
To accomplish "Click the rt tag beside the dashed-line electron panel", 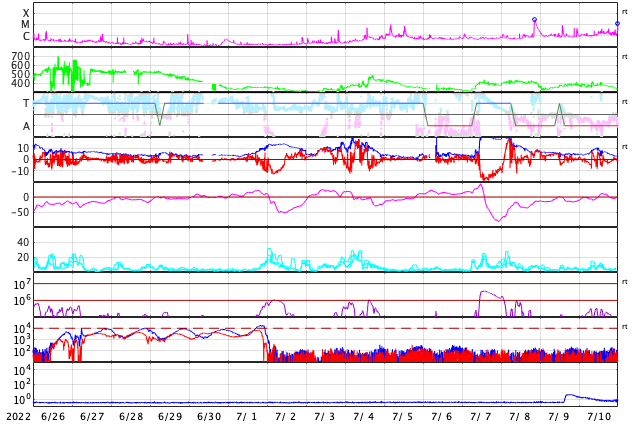I will (x=625, y=326).
